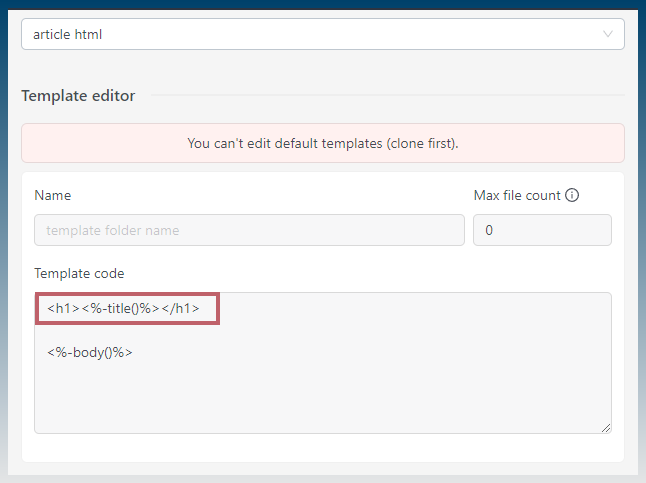Click the white card area beneath the code box
The width and height of the screenshot is (646, 483).
(323, 448)
